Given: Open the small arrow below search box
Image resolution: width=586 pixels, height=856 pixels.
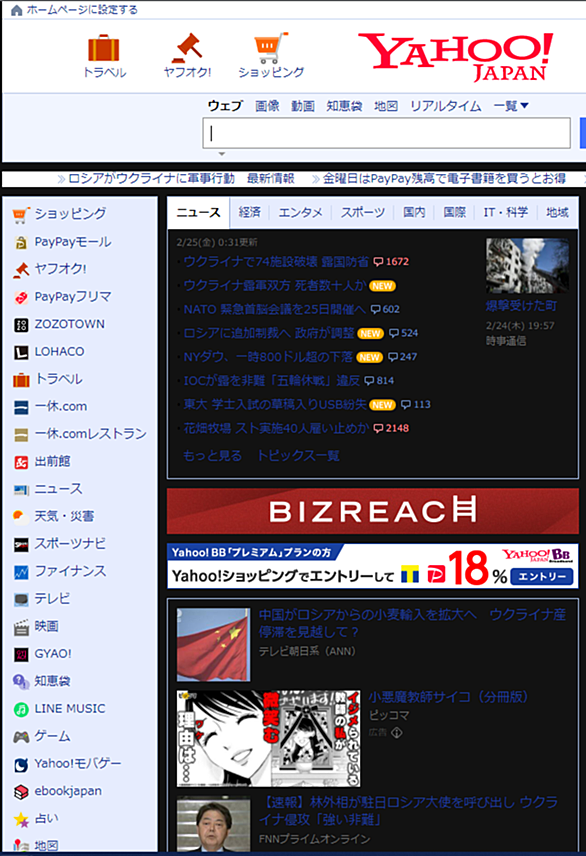Looking at the screenshot, I should [222, 154].
